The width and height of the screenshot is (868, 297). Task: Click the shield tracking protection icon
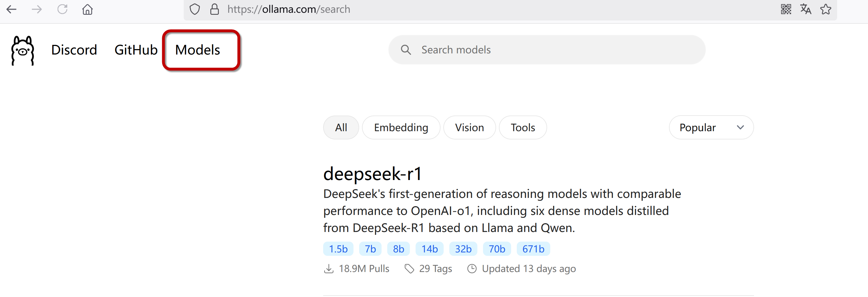[x=195, y=9]
